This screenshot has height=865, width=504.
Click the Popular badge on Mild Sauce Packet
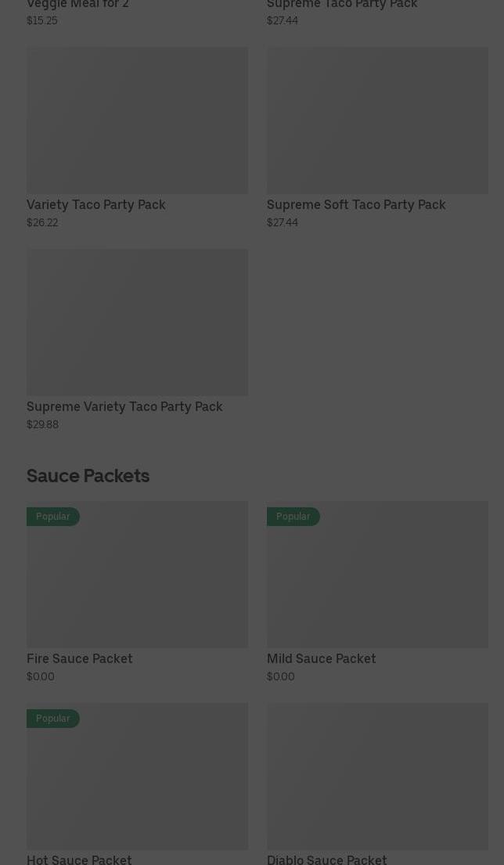click(x=293, y=517)
